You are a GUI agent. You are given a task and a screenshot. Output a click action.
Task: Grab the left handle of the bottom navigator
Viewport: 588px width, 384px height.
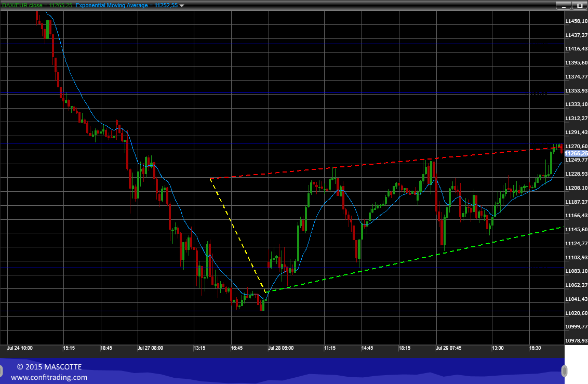pyautogui.click(x=1, y=371)
